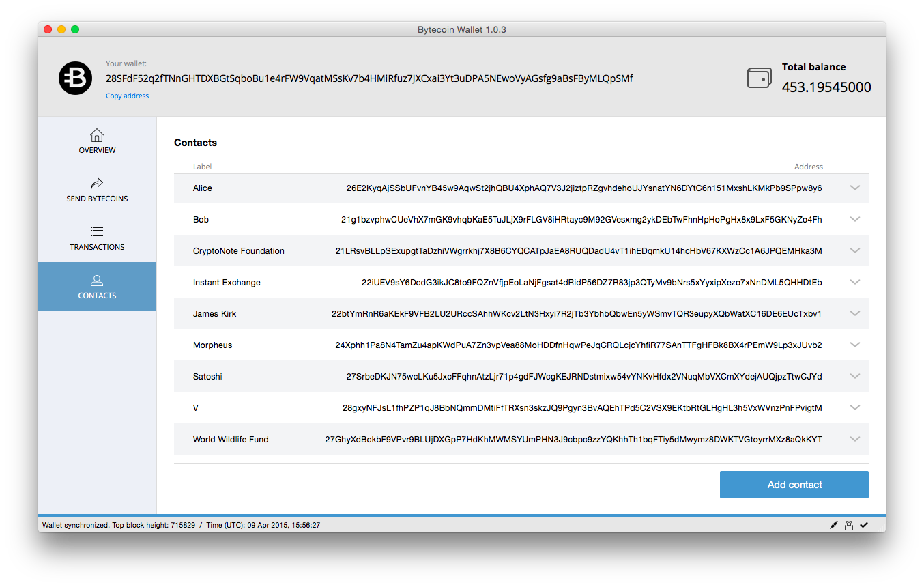
Task: Expand the V contact row chevron
Action: point(855,407)
